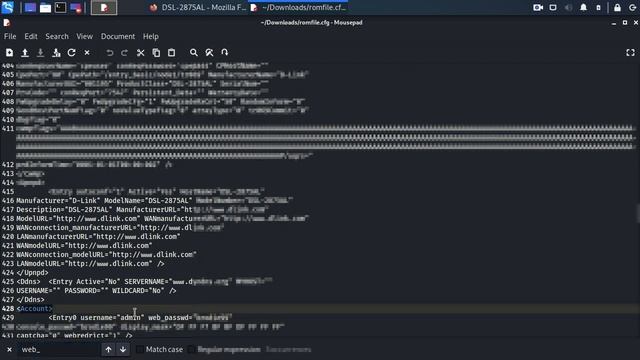Click Description="DSL-2875AL" on line 417
Screen dimensions: 640x360
coord(64,209)
